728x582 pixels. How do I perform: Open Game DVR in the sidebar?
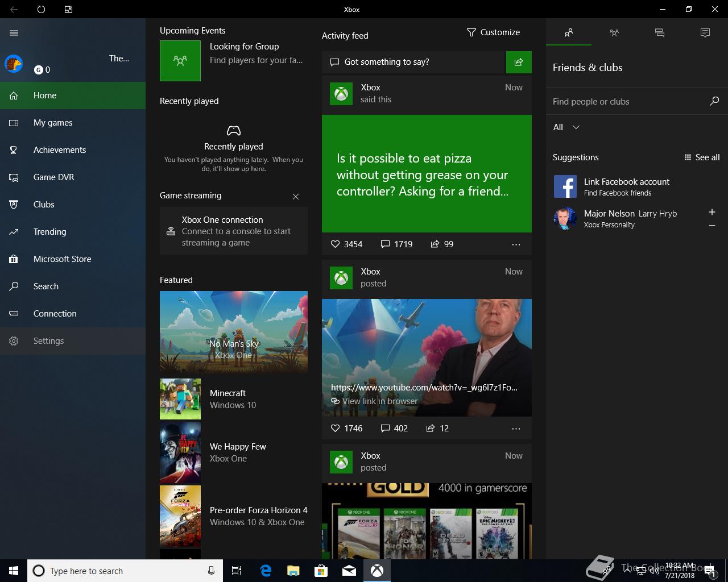tap(73, 177)
